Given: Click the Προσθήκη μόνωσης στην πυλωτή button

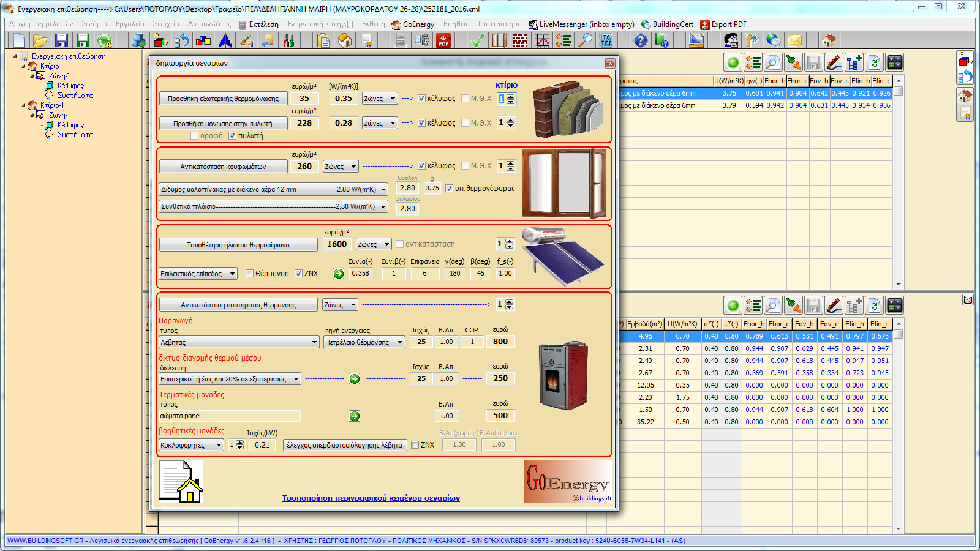Looking at the screenshot, I should coord(223,124).
